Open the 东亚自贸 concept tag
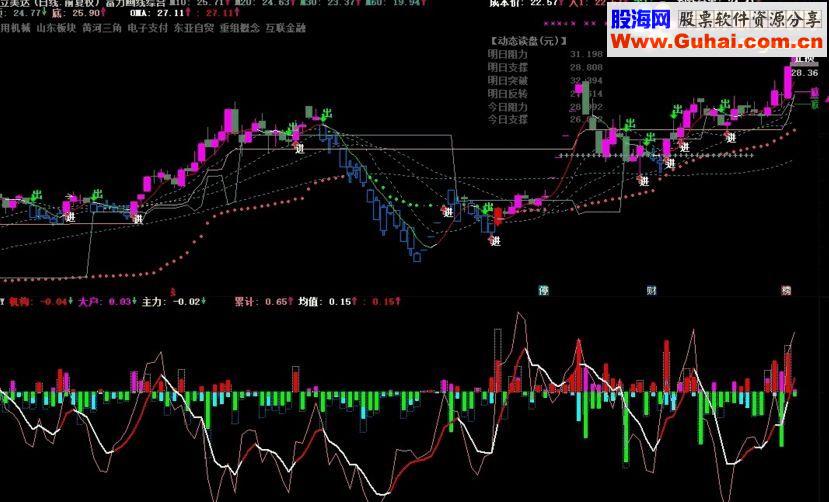Image resolution: width=829 pixels, height=502 pixels. coord(194,28)
